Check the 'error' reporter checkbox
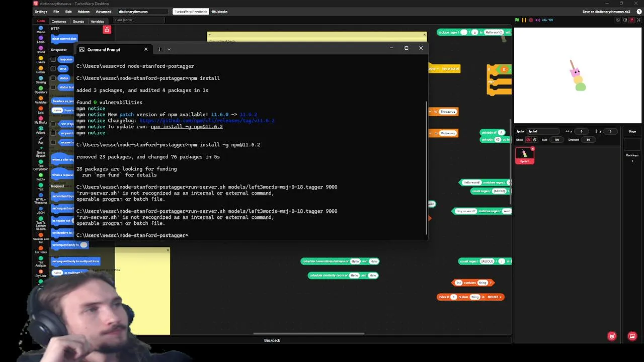Image resolution: width=644 pixels, height=362 pixels. pos(53,69)
